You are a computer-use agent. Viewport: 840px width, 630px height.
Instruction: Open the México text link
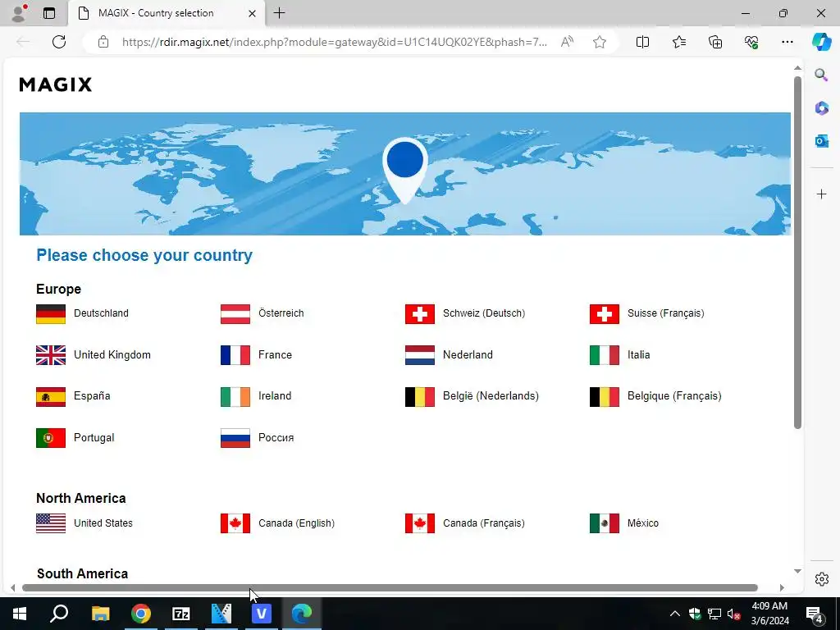(x=643, y=523)
